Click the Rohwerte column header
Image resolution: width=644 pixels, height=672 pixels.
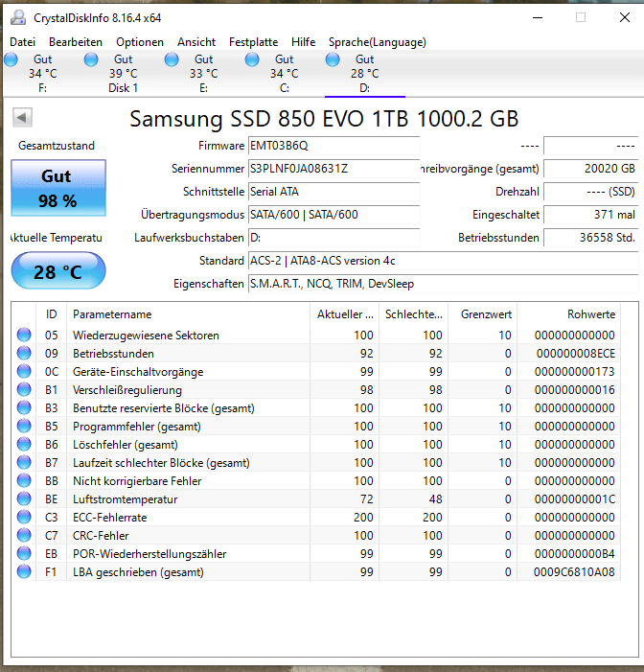568,314
